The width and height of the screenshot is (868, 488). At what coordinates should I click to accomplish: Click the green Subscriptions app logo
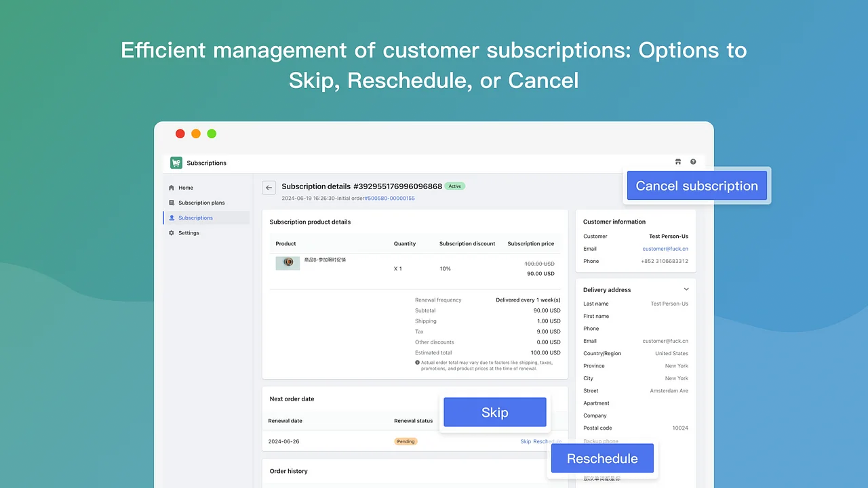click(x=178, y=163)
